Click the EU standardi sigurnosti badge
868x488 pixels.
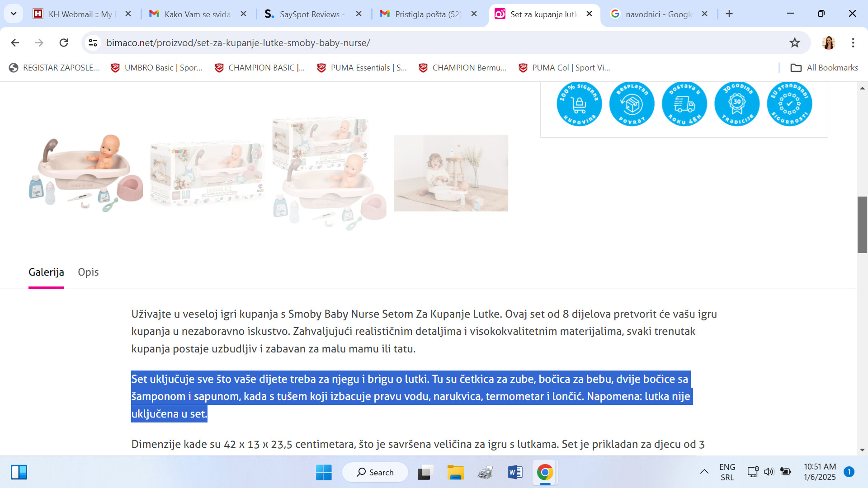[789, 104]
